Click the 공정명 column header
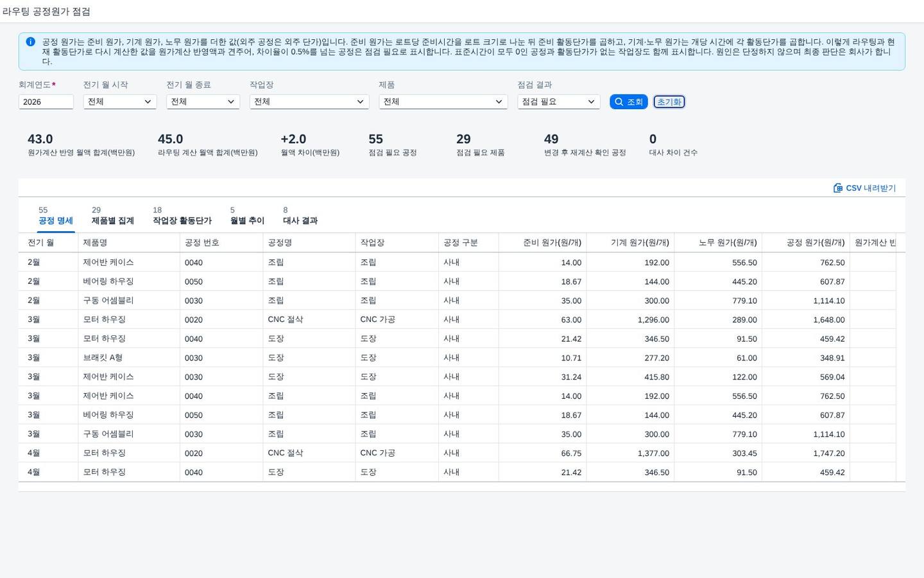The width and height of the screenshot is (924, 578). click(309, 243)
